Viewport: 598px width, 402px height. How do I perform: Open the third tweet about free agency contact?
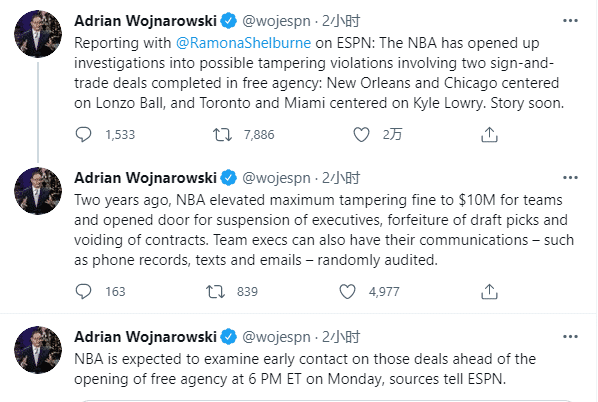[x=305, y=369]
